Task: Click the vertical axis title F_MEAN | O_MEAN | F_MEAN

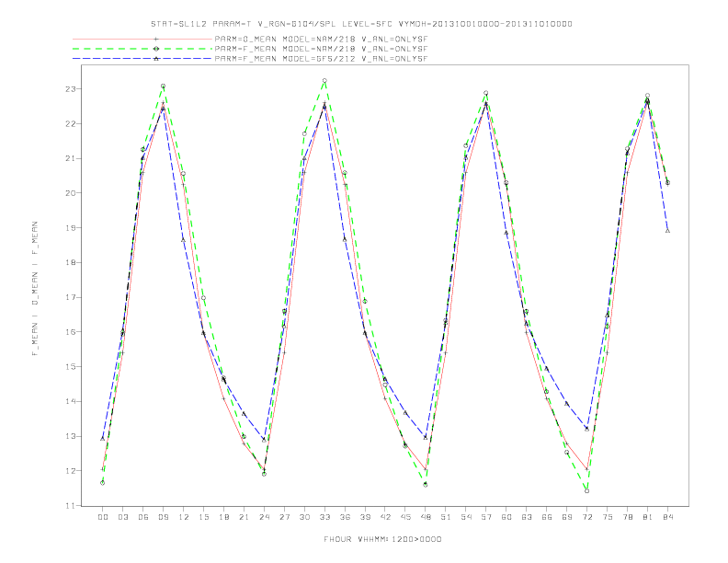Action: (35, 289)
